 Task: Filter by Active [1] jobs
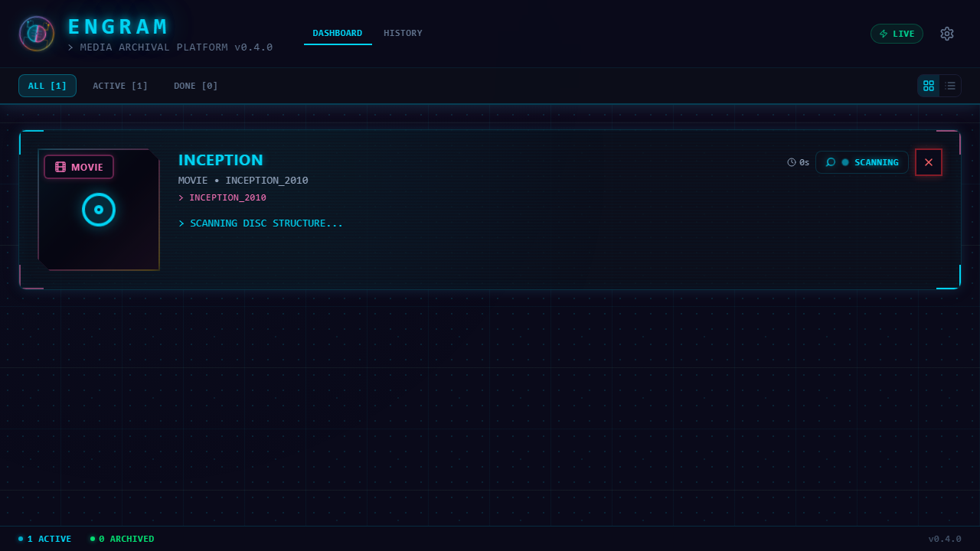tap(120, 86)
